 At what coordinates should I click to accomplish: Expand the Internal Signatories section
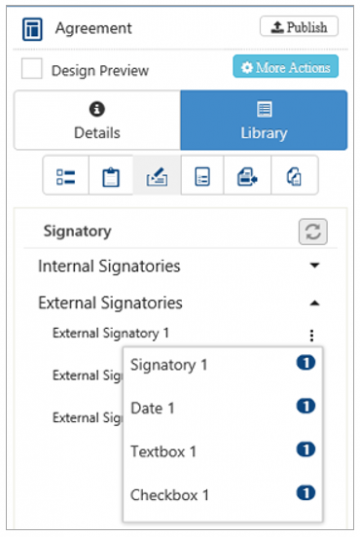tap(179, 266)
